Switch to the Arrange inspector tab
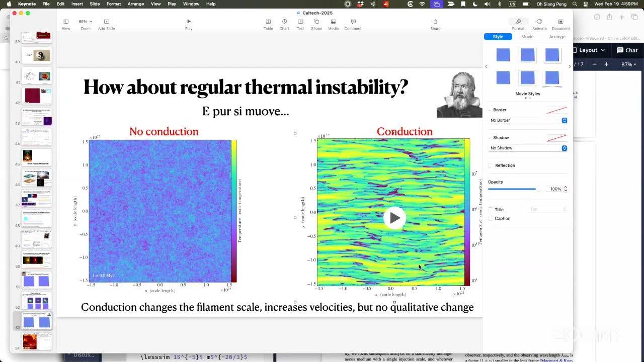Screen dimensions: 644x362 click(x=557, y=37)
